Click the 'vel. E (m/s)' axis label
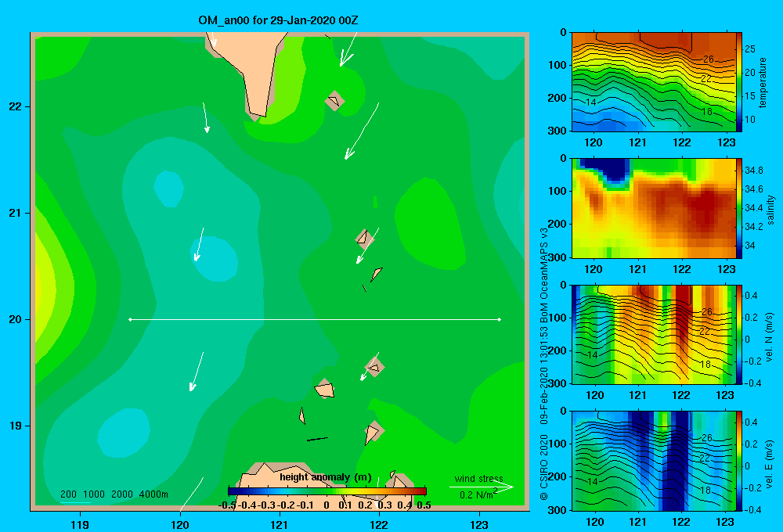 (769, 464)
